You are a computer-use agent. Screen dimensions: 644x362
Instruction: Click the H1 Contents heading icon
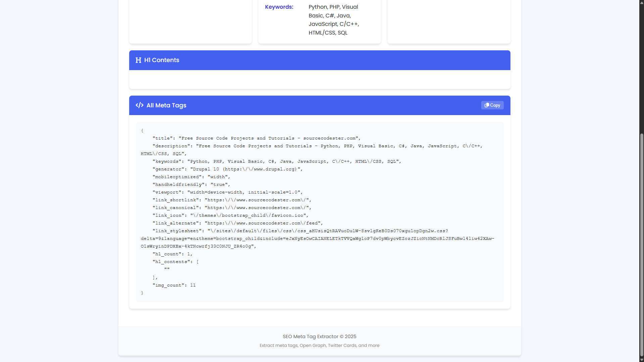[138, 60]
